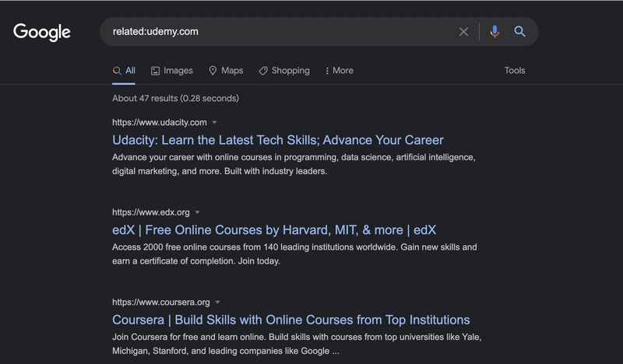Submit search with magnifying glass icon

pyautogui.click(x=519, y=31)
